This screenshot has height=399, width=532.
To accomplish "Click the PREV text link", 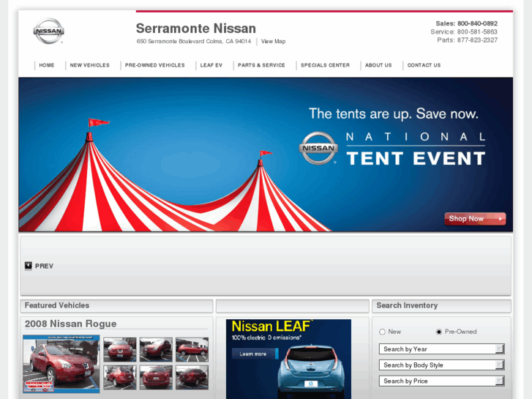I will pyautogui.click(x=44, y=266).
